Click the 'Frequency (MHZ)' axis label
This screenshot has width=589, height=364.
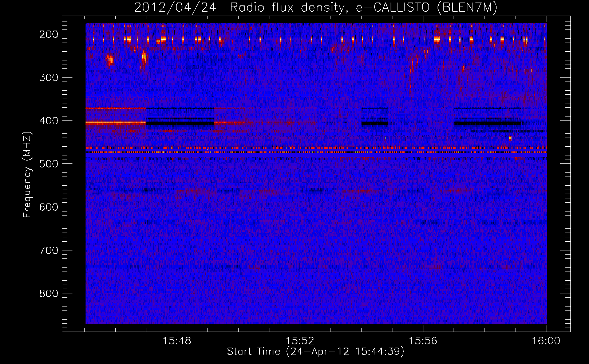tap(27, 174)
